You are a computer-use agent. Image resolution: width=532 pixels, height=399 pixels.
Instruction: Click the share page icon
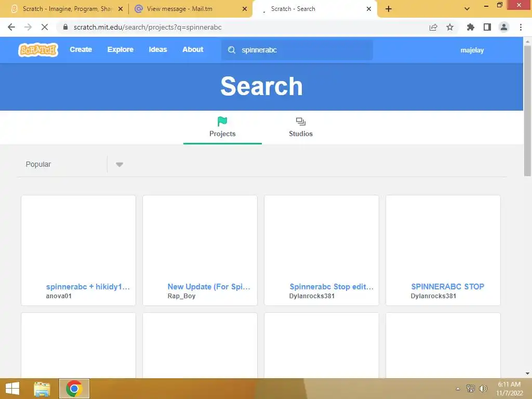(x=433, y=27)
